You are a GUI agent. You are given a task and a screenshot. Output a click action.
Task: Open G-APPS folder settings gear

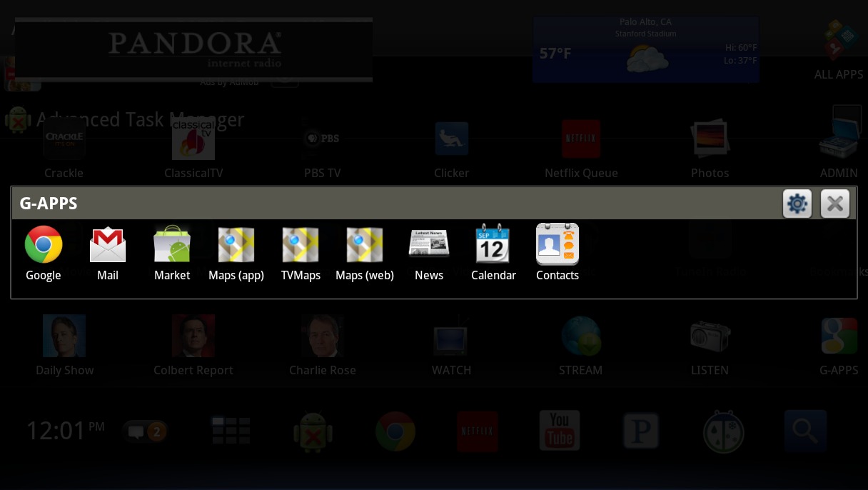pyautogui.click(x=797, y=204)
